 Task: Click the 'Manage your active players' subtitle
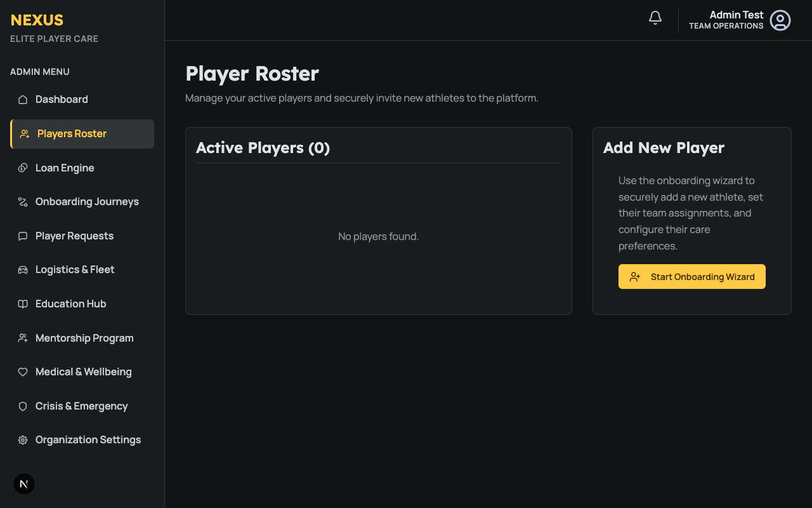click(x=362, y=98)
